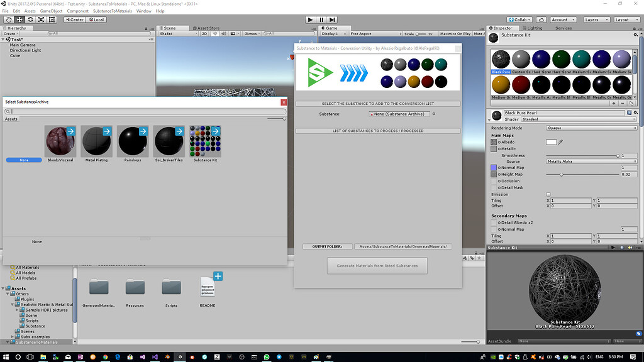Select the Rect transform tool
This screenshot has width=644, height=362.
pyautogui.click(x=52, y=19)
